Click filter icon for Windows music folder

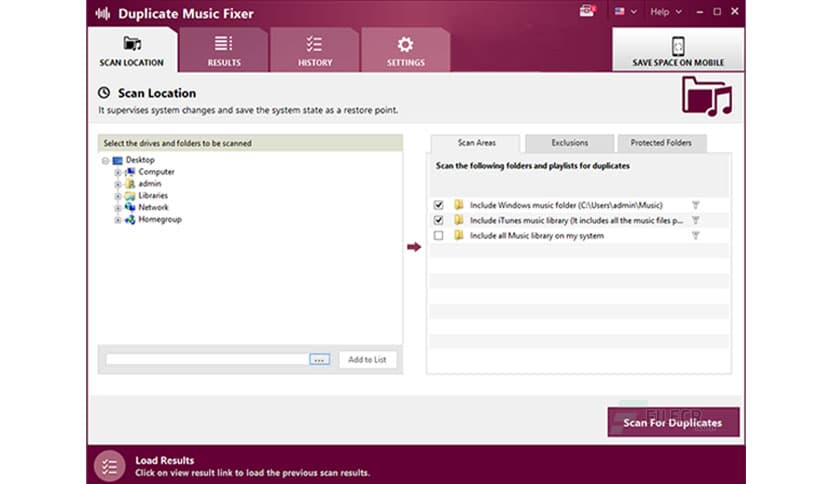coord(695,205)
